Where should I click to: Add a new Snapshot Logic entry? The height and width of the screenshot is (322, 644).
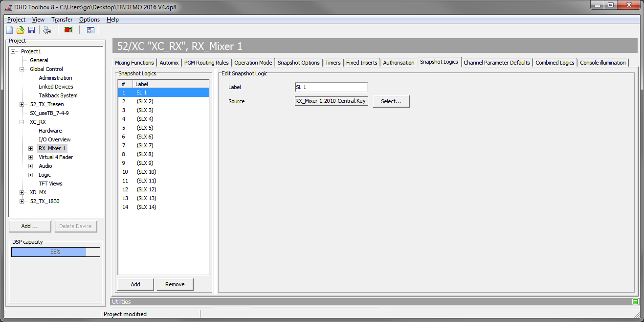click(x=135, y=284)
